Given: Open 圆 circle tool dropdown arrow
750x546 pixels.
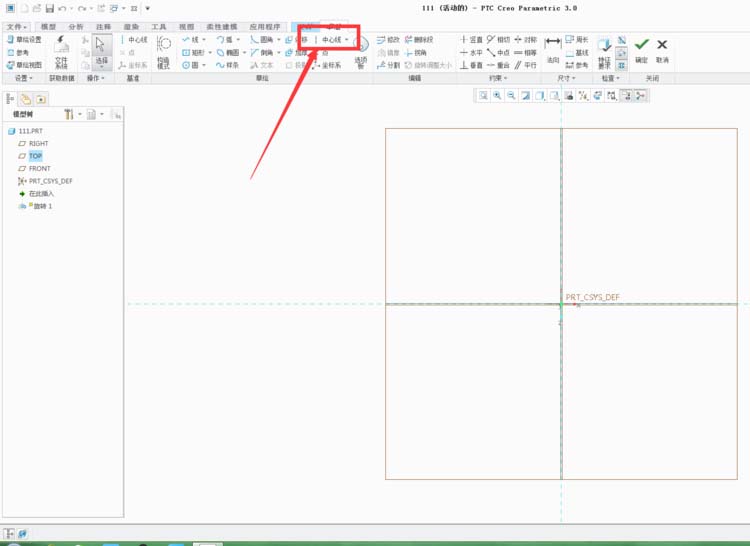Looking at the screenshot, I should point(204,65).
